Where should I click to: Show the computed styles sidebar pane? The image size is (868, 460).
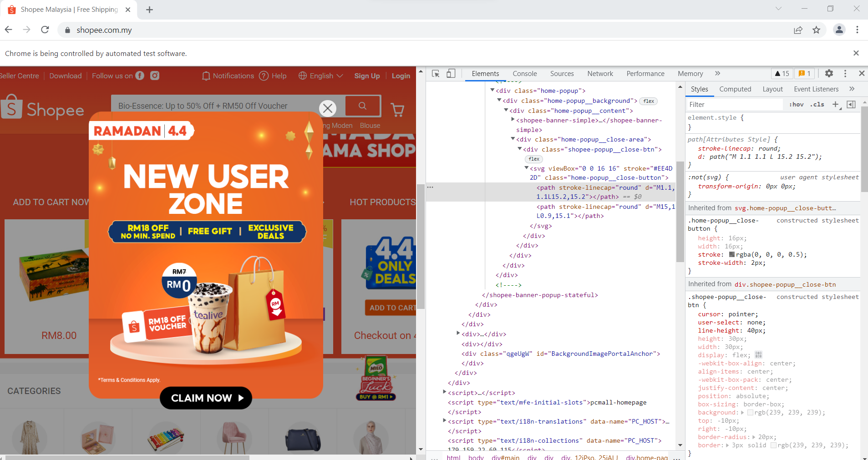pyautogui.click(x=851, y=105)
